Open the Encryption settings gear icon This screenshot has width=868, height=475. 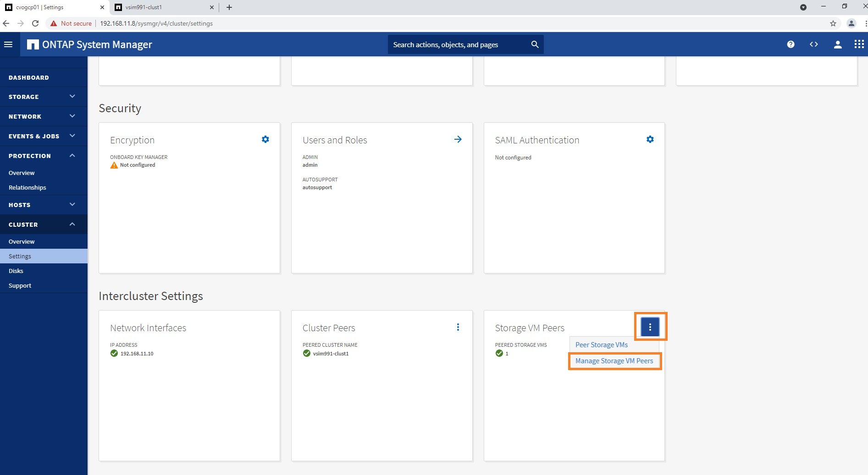click(x=265, y=139)
